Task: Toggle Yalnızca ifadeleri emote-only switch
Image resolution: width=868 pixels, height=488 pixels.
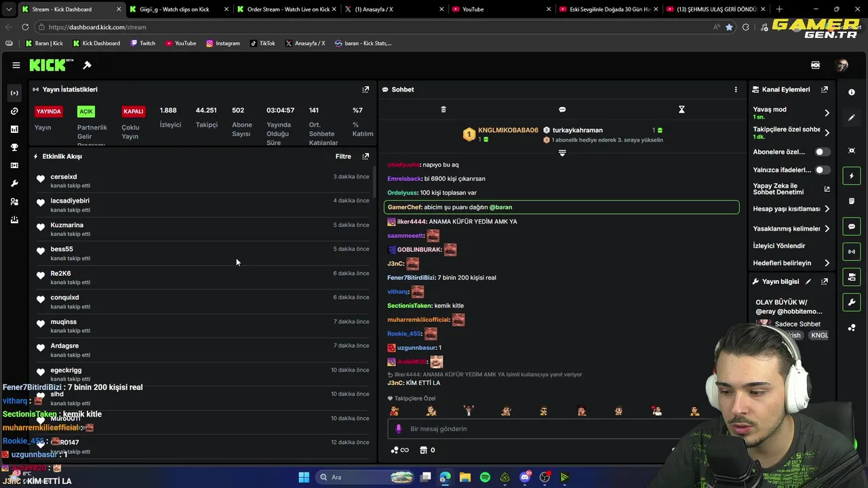Action: click(823, 170)
